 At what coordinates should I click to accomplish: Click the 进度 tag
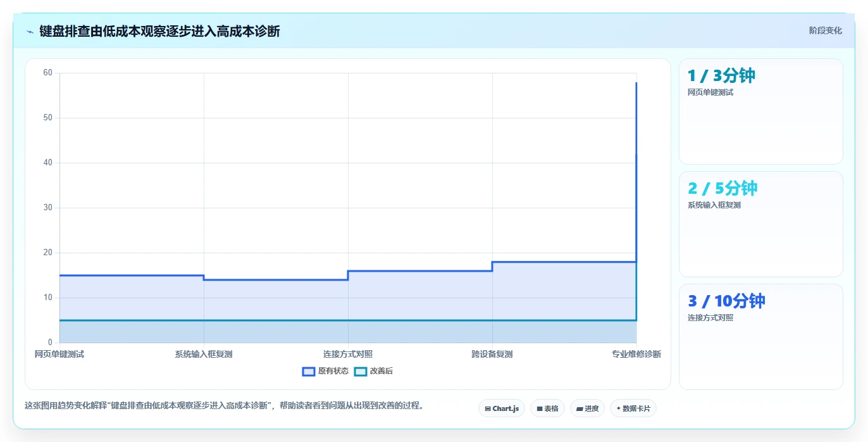tap(587, 408)
